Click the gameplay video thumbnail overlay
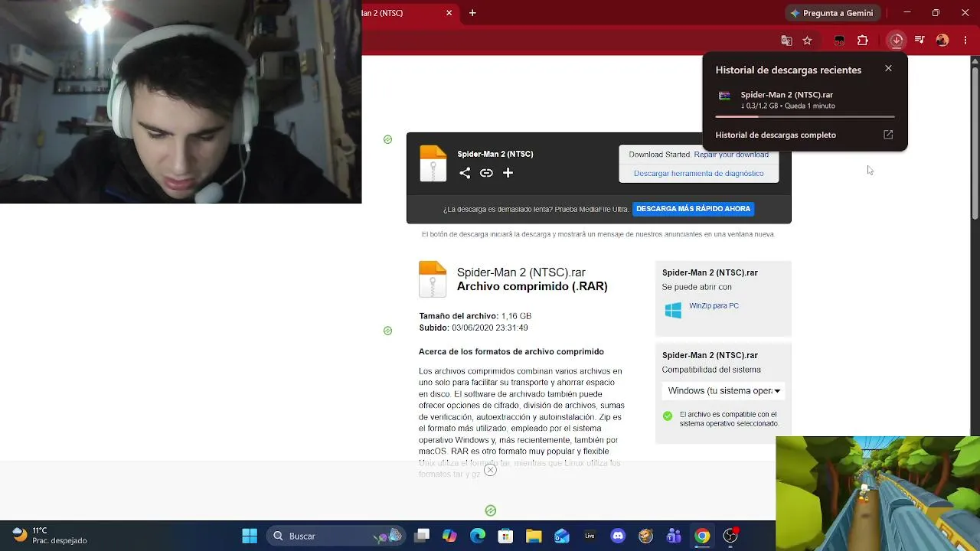 pyautogui.click(x=877, y=494)
